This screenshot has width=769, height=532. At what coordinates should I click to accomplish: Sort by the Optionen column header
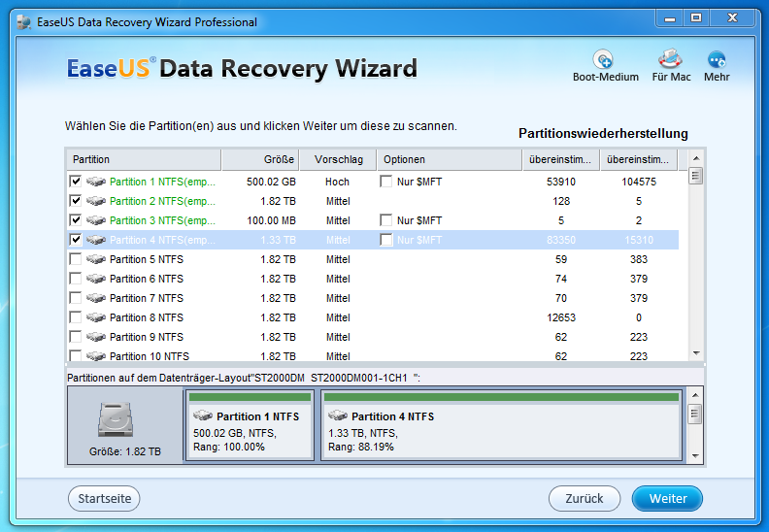450,159
